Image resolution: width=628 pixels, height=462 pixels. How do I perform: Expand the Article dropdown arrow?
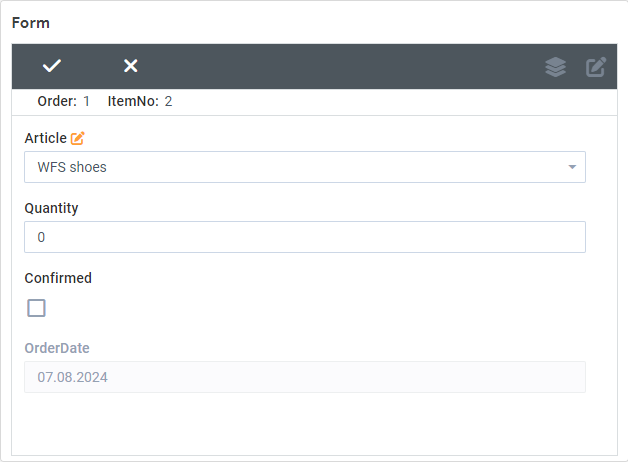pyautogui.click(x=572, y=167)
